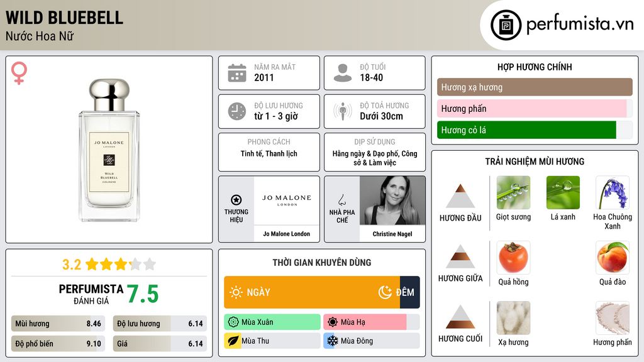The image size is (644, 362).
Task: Select the Hương phấn powder note image
Action: click(x=613, y=318)
